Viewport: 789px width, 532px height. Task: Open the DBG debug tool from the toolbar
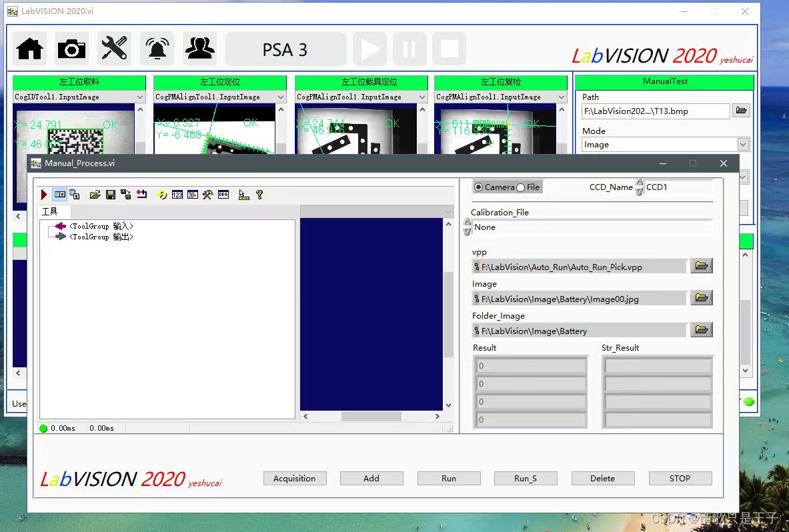click(x=222, y=194)
